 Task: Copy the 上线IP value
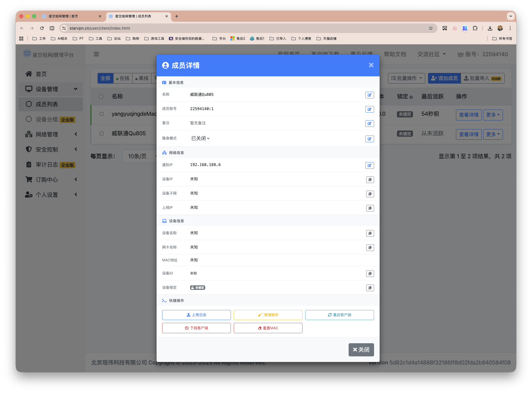370,208
